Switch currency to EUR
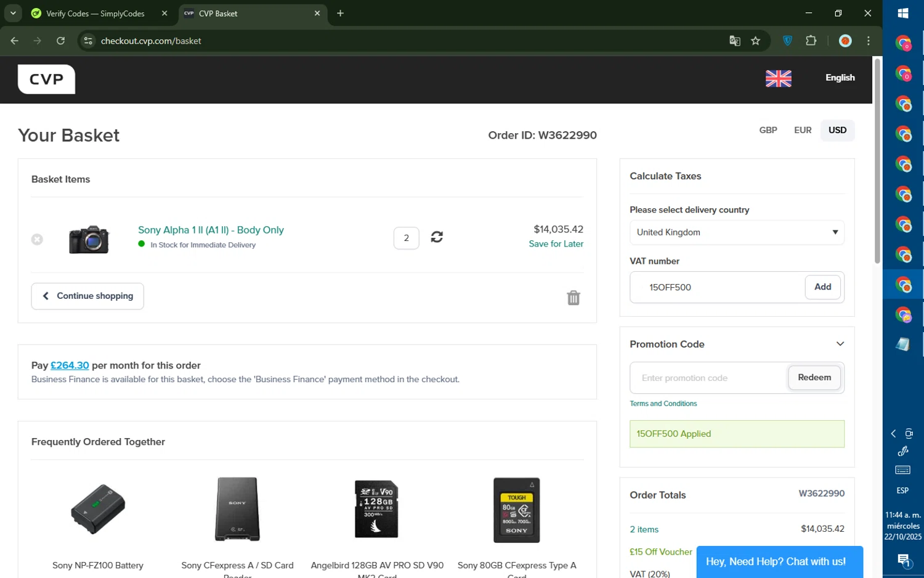Image resolution: width=924 pixels, height=578 pixels. pos(803,130)
